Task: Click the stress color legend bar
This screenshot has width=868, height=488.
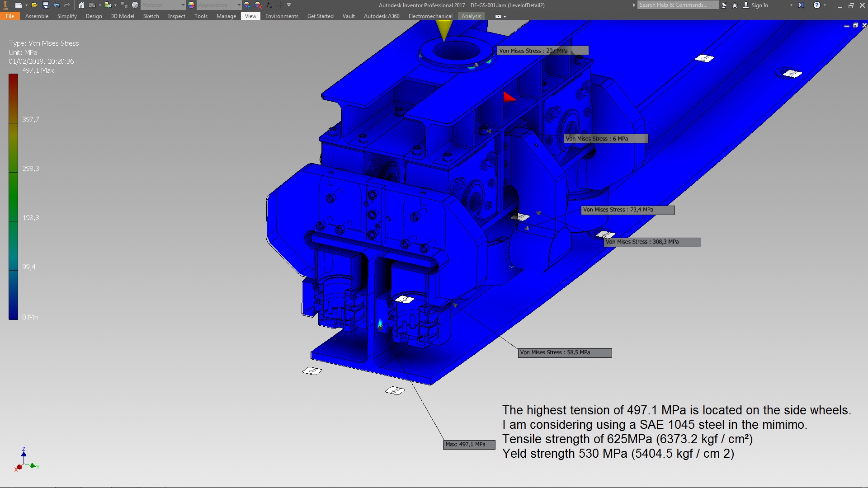Action: tap(13, 197)
